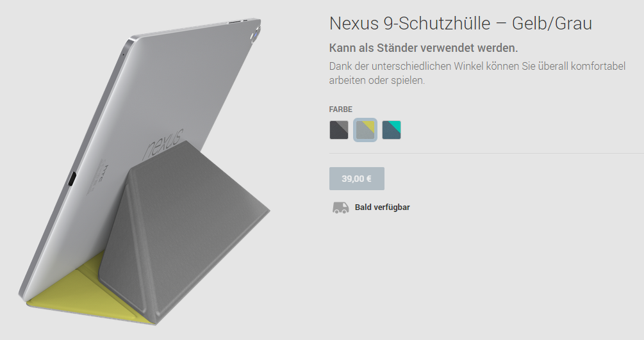644x340 pixels.
Task: Click the Nexus 9-Schutzhülle product title
Action: pos(460,24)
